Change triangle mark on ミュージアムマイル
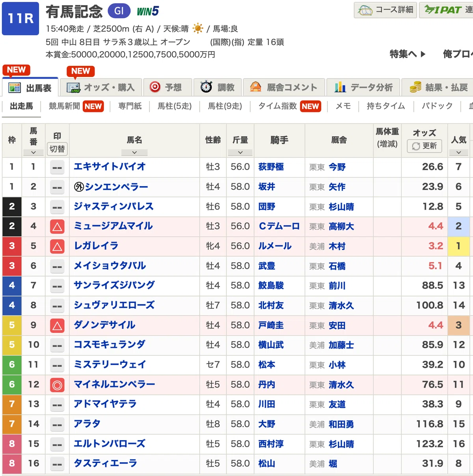This screenshot has height=476, width=473. coord(57,226)
